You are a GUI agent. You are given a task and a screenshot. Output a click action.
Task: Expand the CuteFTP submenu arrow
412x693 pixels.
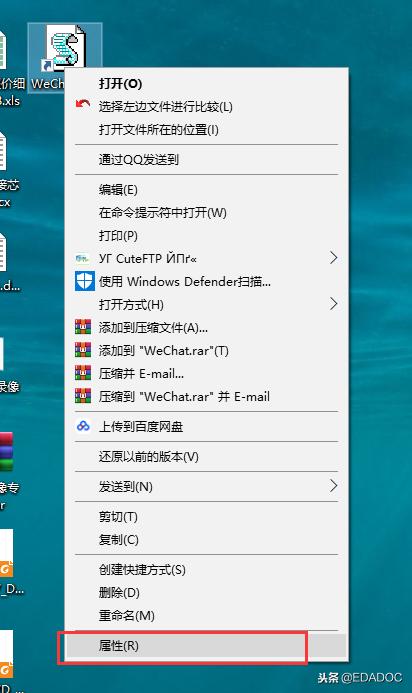[333, 258]
